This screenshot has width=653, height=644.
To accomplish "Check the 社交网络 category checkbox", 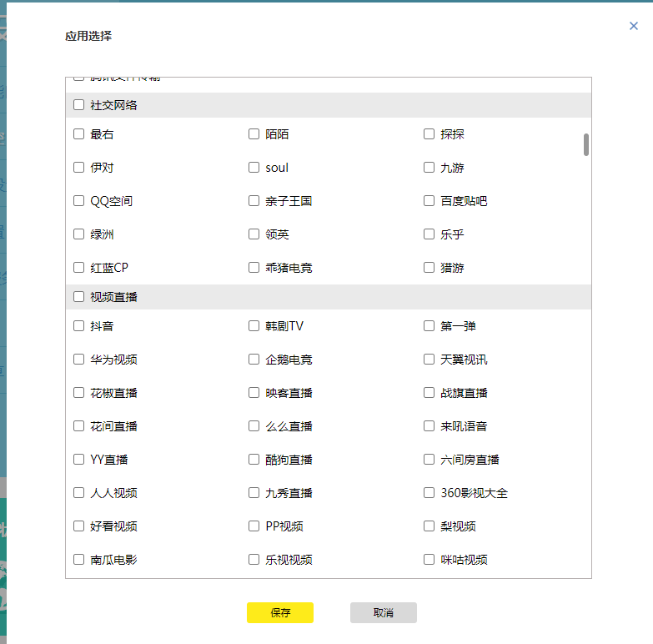I will point(78,104).
